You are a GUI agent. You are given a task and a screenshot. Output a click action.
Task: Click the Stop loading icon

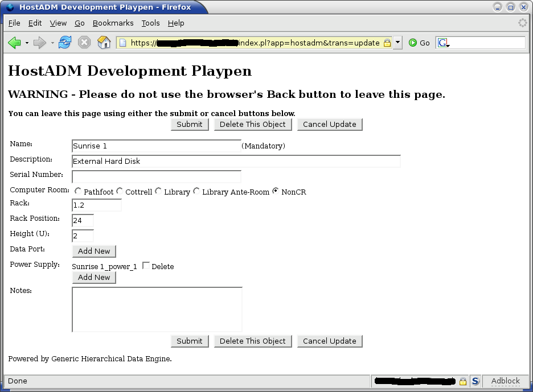84,43
